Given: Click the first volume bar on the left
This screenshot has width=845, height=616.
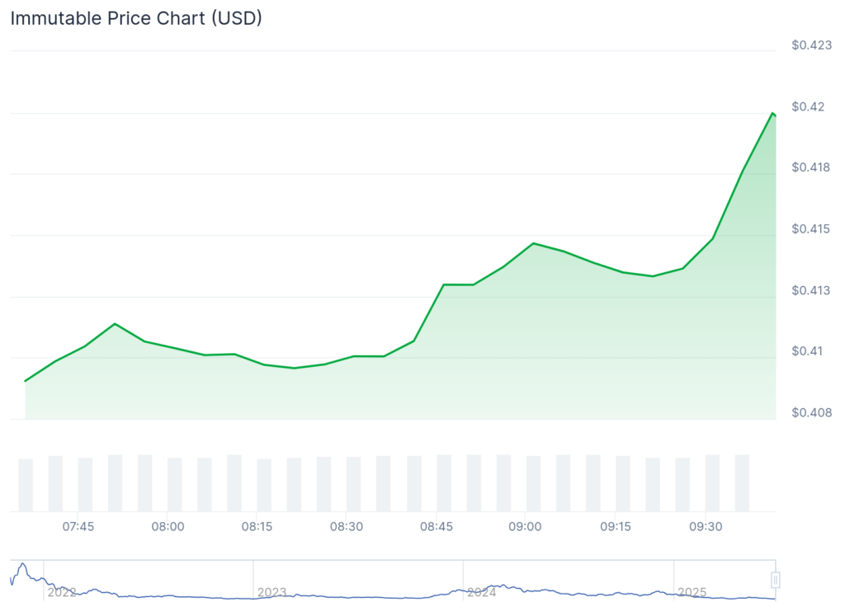Looking at the screenshot, I should click(x=26, y=485).
